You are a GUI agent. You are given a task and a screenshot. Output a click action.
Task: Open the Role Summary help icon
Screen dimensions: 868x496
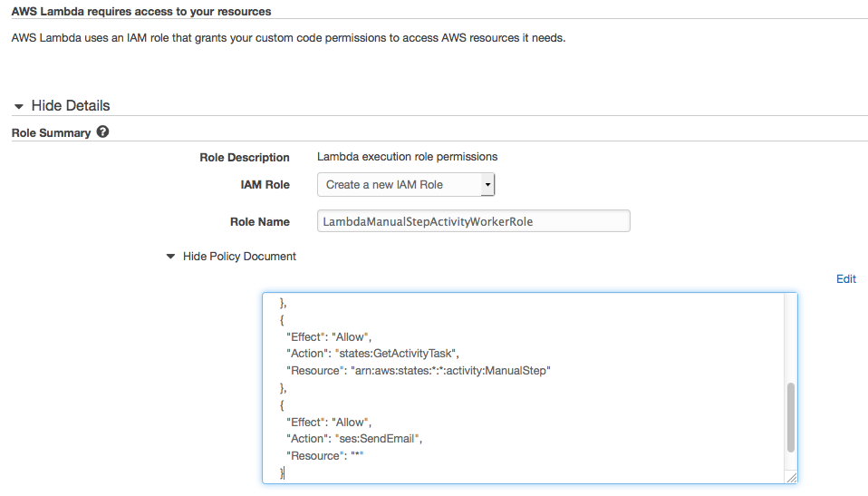click(x=102, y=131)
